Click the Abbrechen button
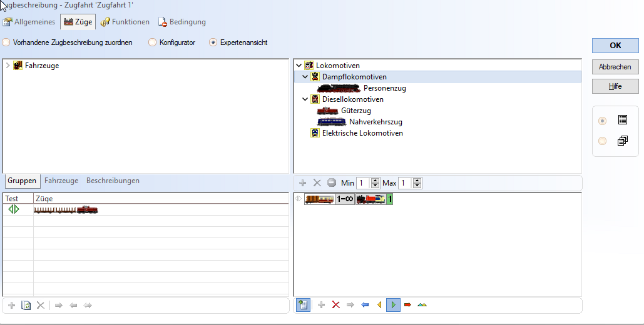 coord(615,67)
